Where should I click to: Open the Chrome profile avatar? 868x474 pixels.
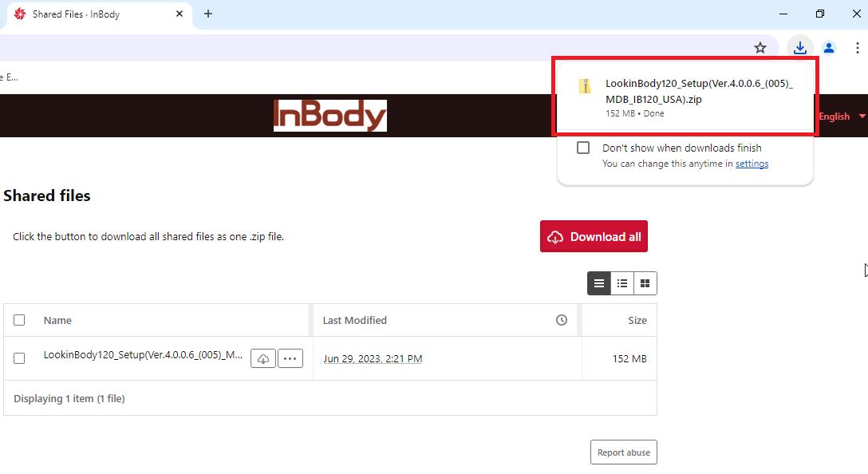(829, 48)
